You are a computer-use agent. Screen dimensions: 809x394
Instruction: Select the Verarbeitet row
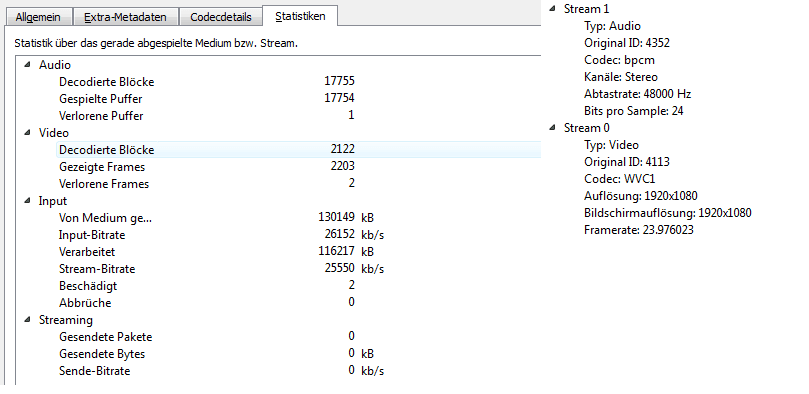[x=298, y=252]
